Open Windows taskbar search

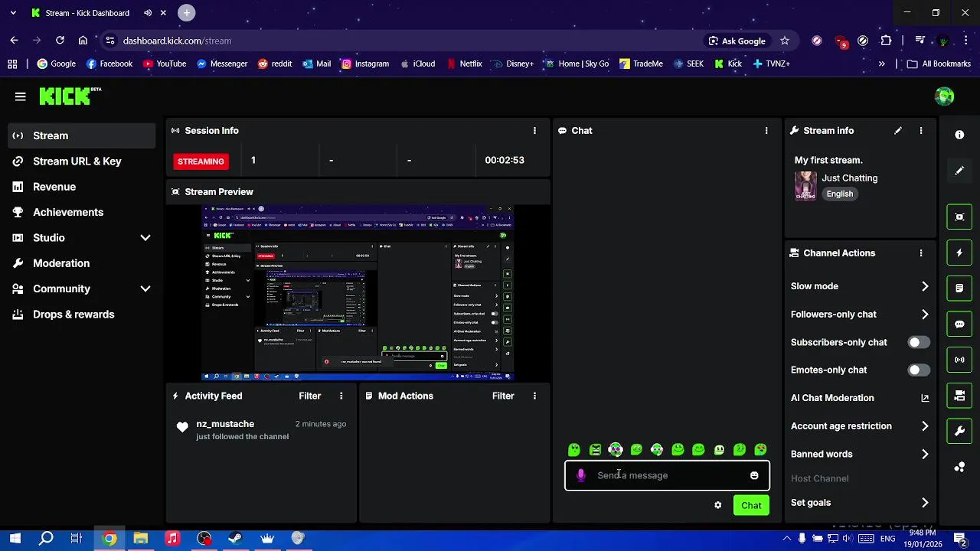(x=46, y=539)
